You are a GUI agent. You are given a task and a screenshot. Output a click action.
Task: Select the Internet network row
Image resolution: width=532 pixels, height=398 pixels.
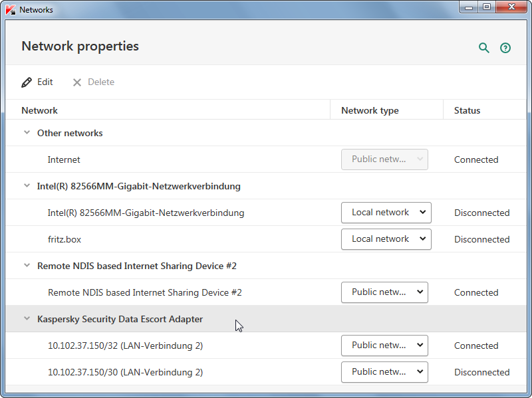point(266,159)
